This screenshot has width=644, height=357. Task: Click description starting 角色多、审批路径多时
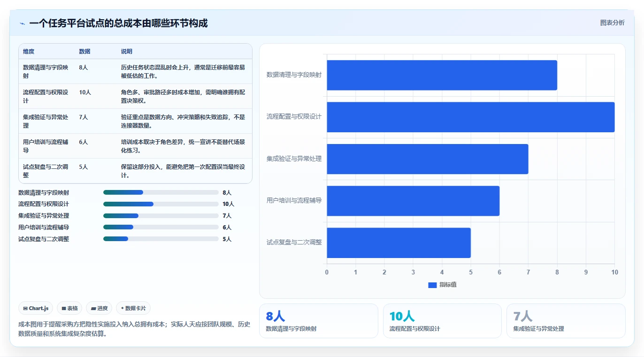[x=183, y=97]
